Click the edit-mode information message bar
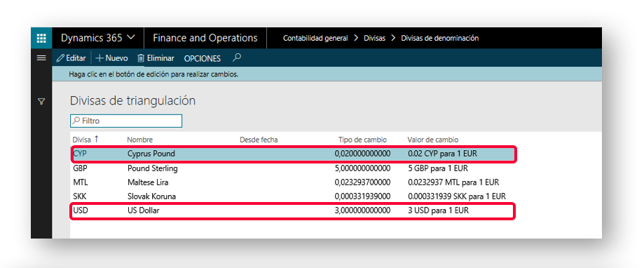 [327, 74]
